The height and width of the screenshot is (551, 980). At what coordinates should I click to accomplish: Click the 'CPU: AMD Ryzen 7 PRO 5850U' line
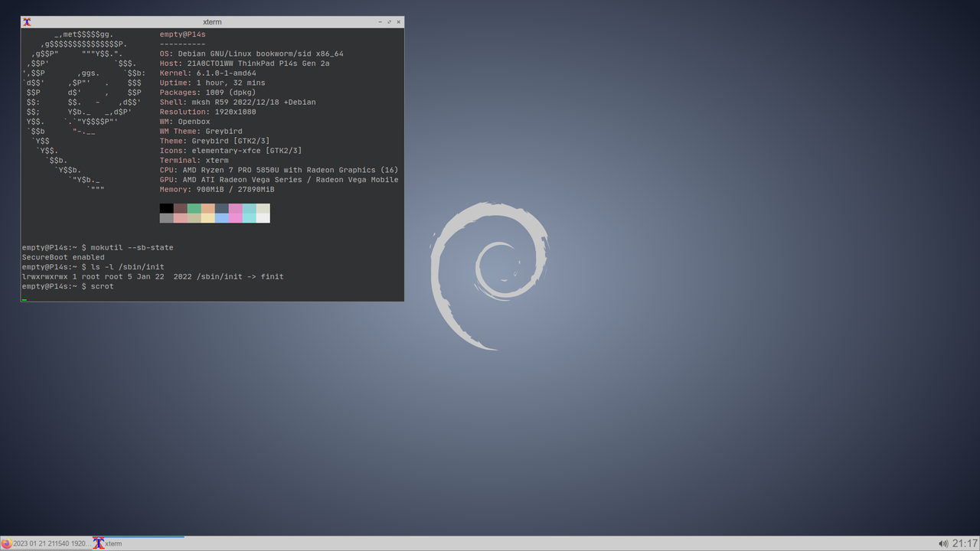coord(279,170)
